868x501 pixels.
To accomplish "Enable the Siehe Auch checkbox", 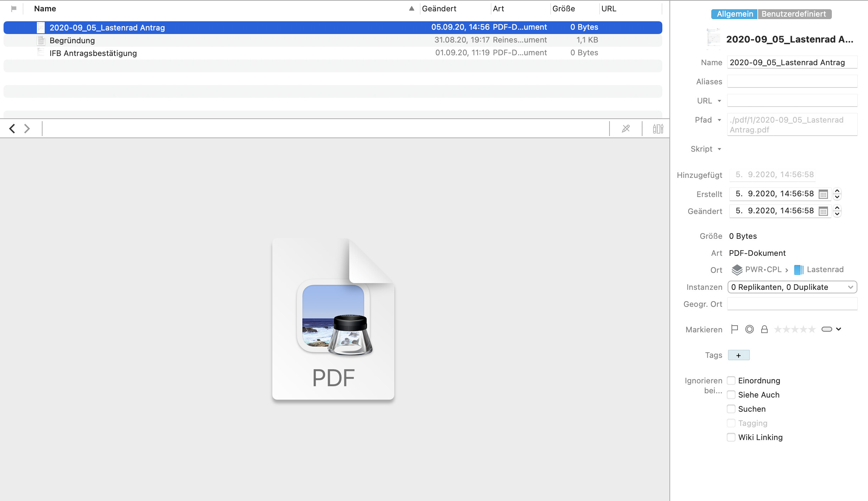I will [x=731, y=395].
